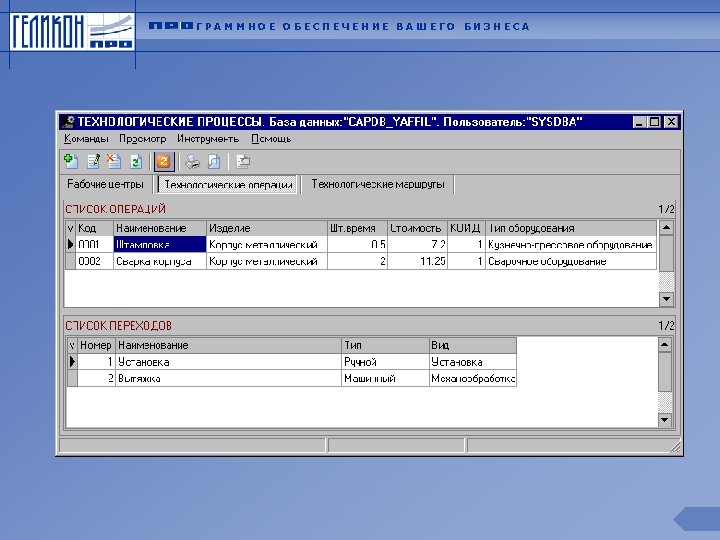Click the КОИД column header

466,228
